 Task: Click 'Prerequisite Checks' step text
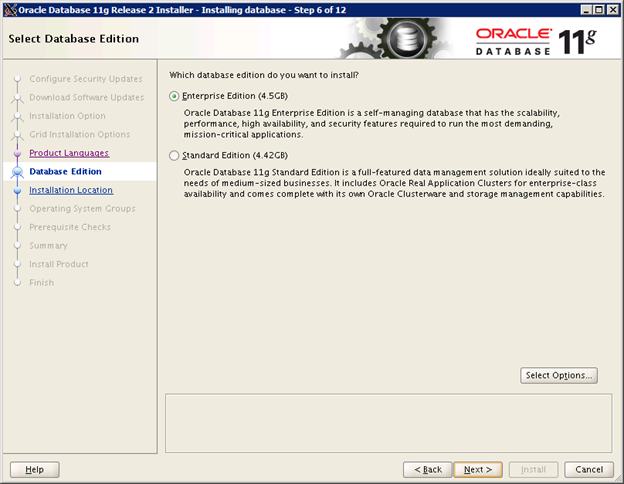tap(70, 227)
